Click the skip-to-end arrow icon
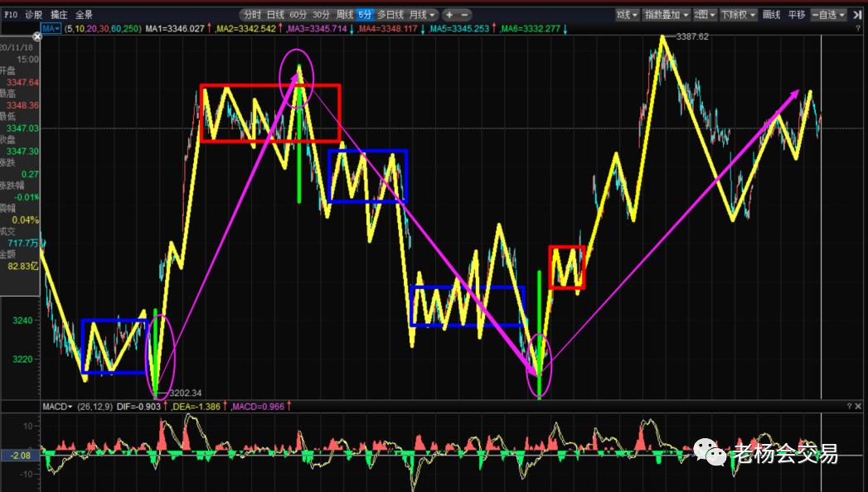 coord(856,15)
